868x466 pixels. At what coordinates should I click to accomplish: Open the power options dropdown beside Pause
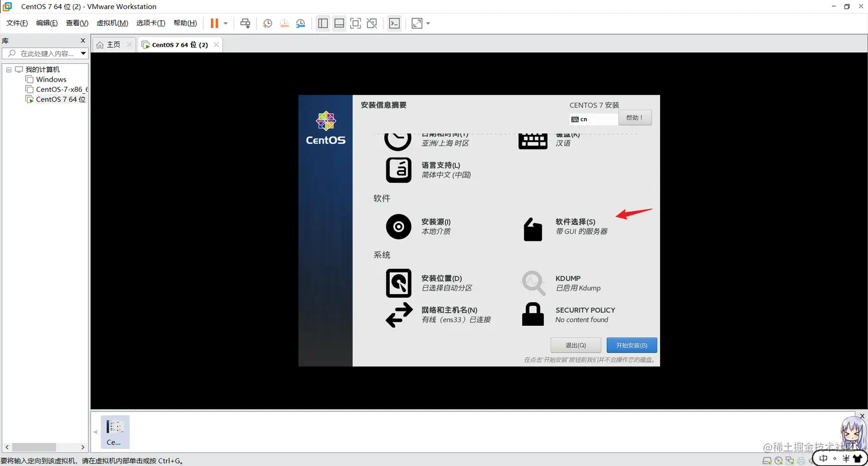point(226,24)
